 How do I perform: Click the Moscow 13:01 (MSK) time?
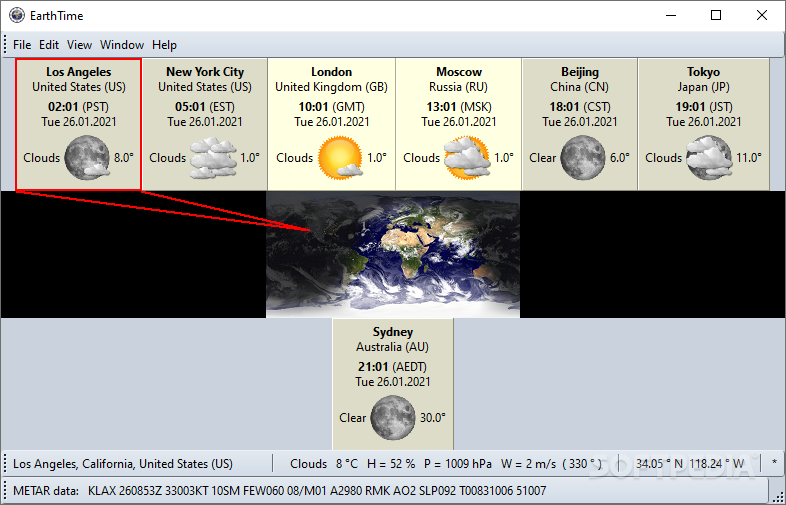pos(459,106)
